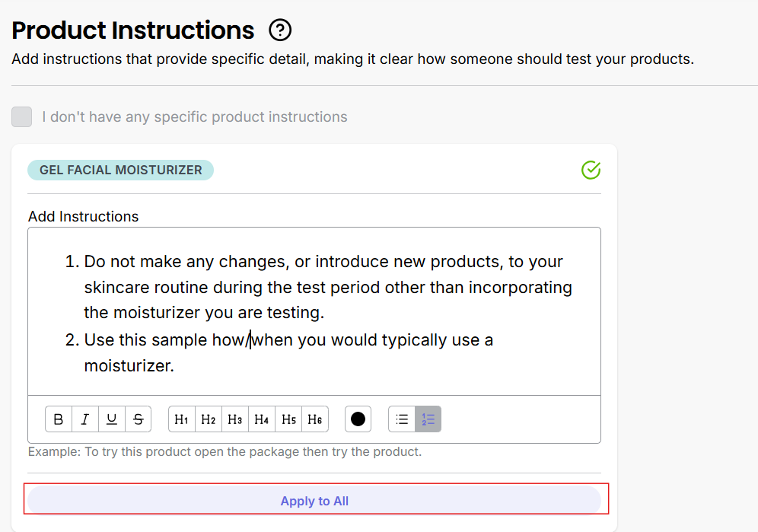Toggle the numbered list button
Viewport: 758px width, 532px height.
[428, 419]
